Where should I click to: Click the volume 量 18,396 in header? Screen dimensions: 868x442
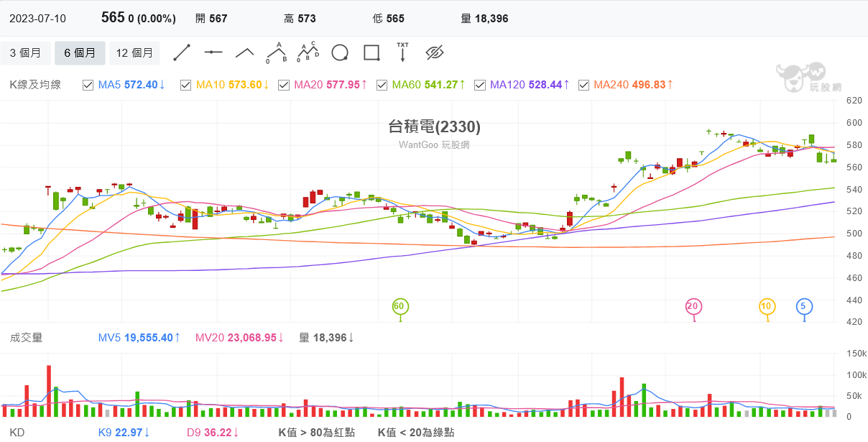[x=484, y=19]
